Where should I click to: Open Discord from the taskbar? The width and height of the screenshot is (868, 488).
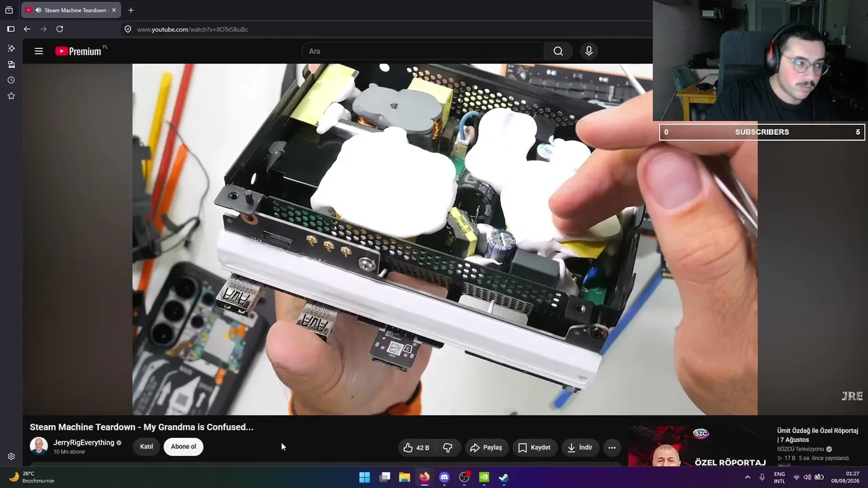coord(444,477)
